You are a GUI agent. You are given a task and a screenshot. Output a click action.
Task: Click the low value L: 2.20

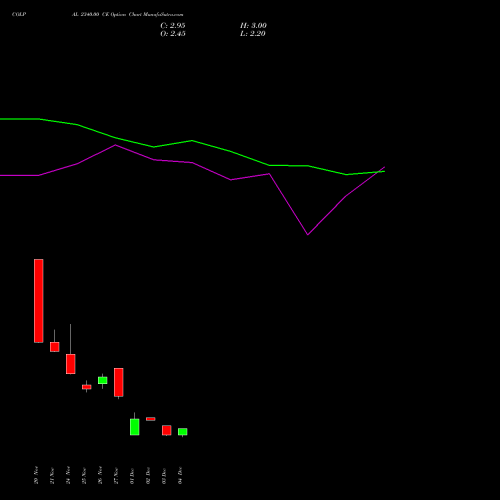tap(253, 34)
